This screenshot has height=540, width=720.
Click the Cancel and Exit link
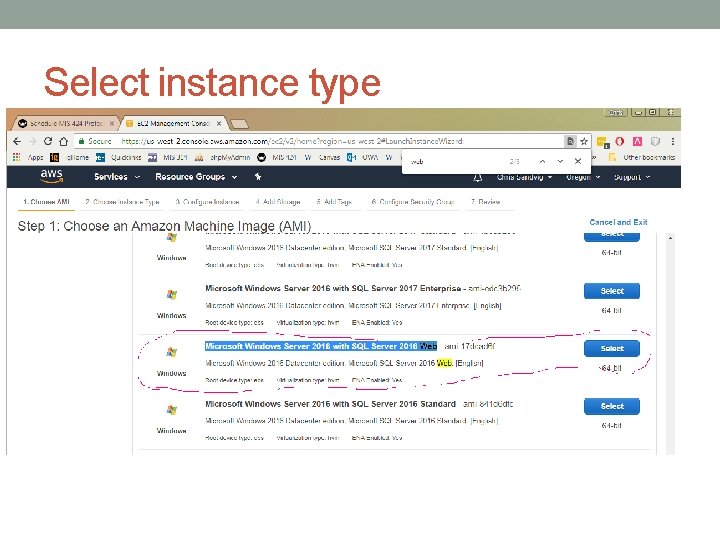[x=618, y=222]
